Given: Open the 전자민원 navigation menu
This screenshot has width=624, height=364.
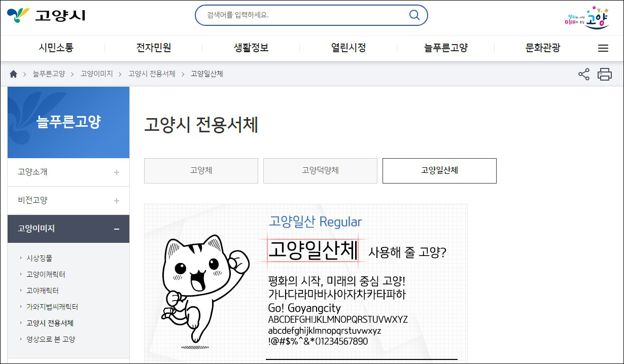Looking at the screenshot, I should click(x=153, y=48).
